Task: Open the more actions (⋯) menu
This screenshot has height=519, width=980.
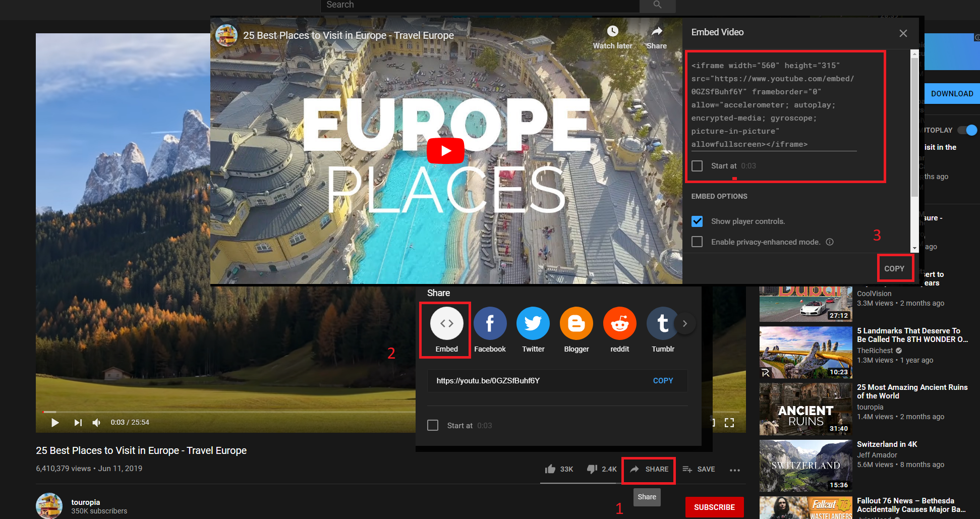Action: (x=734, y=470)
